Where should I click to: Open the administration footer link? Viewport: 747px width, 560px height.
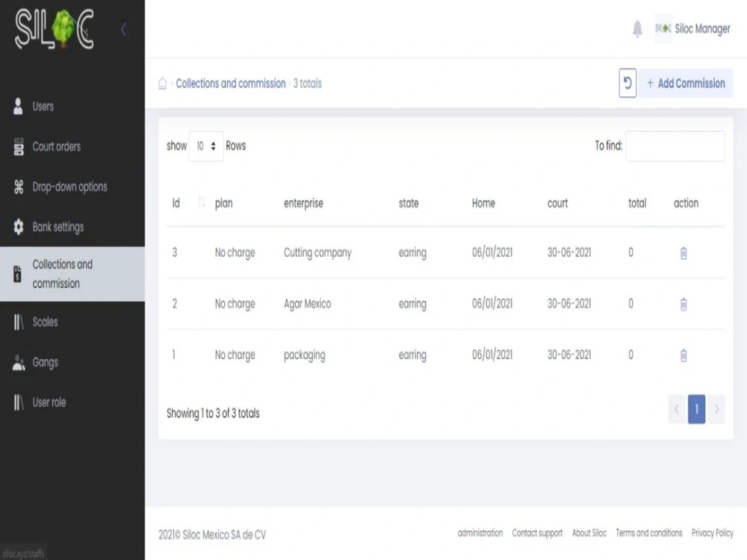point(480,533)
